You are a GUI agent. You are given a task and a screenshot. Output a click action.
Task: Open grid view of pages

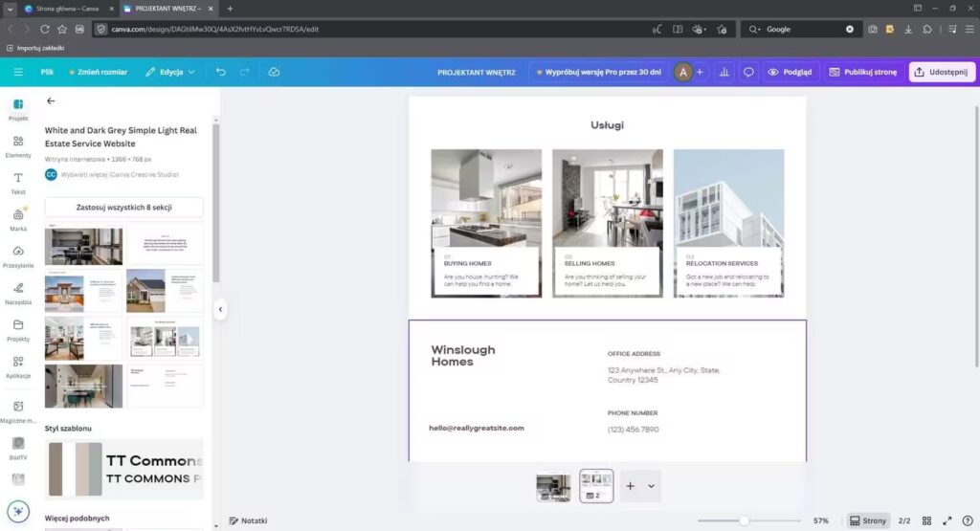926,520
